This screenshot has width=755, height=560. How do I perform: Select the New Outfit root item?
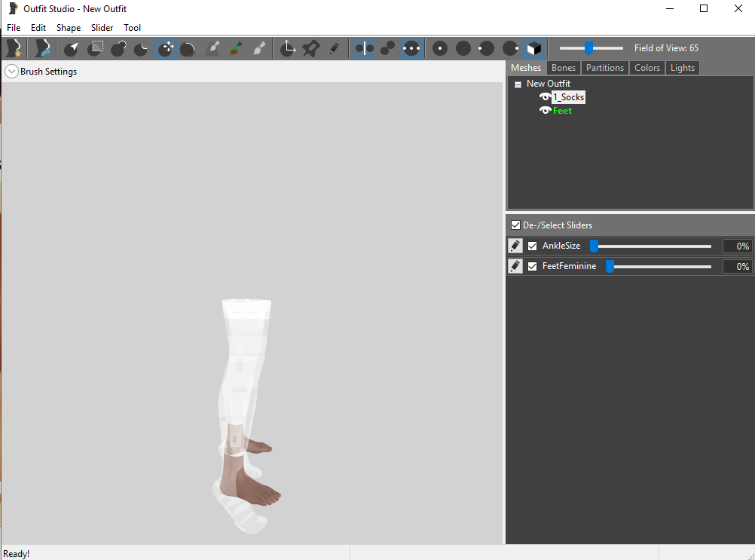(549, 84)
